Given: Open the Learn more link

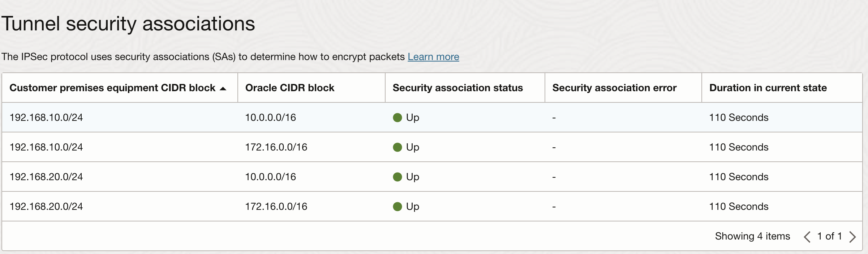Looking at the screenshot, I should click(x=433, y=56).
